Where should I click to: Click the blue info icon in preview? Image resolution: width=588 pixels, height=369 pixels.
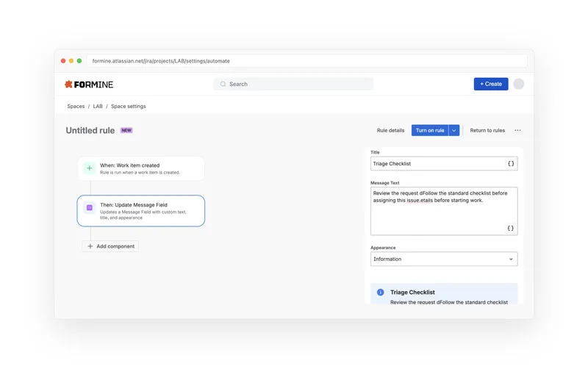point(380,292)
